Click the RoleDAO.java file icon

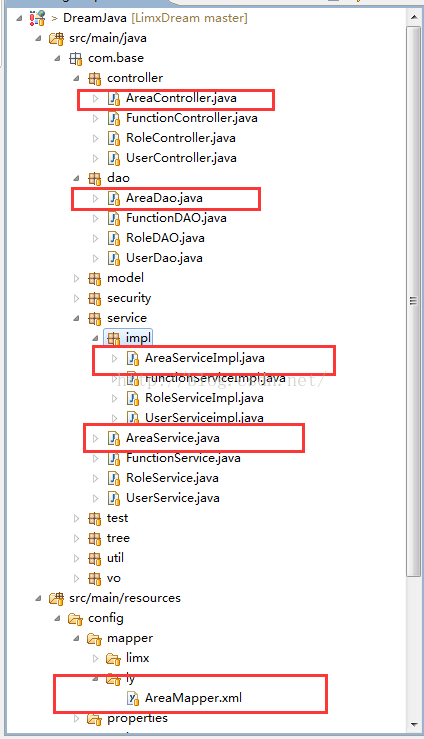[114, 238]
